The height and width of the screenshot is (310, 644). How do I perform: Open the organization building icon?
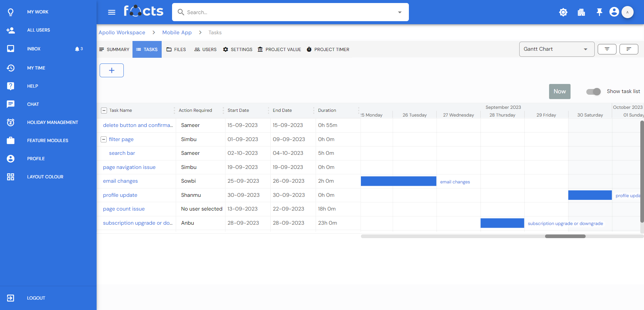tap(581, 12)
